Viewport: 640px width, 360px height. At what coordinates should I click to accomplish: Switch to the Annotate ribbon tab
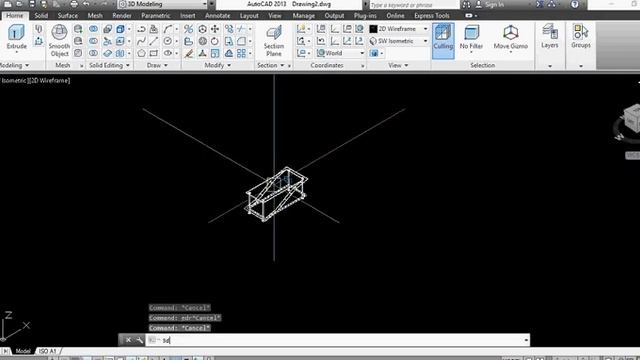217,16
